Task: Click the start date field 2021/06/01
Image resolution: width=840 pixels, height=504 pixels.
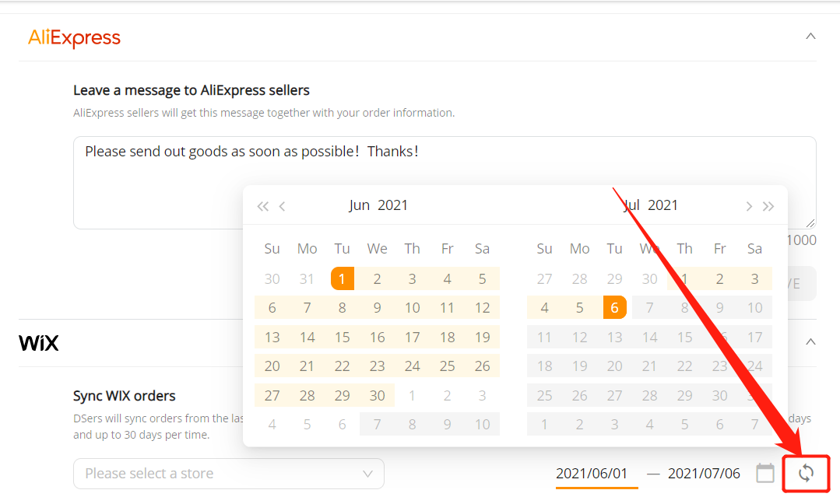Action: coord(592,474)
